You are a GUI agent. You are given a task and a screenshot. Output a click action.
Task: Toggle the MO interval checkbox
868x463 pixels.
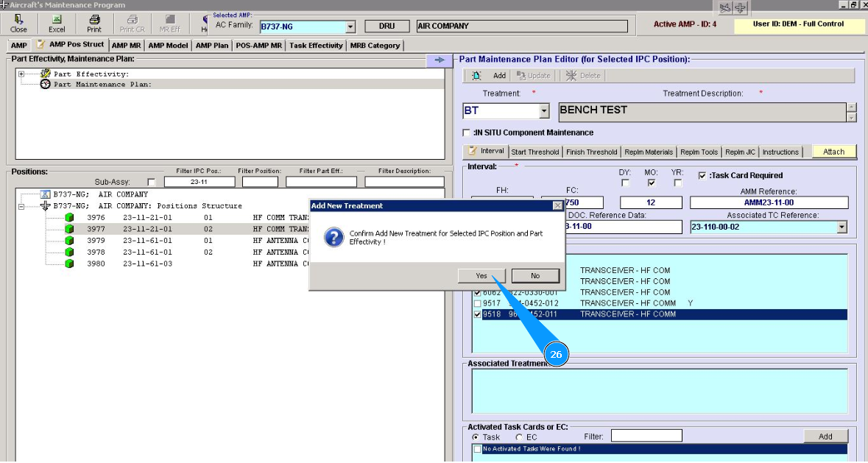652,183
